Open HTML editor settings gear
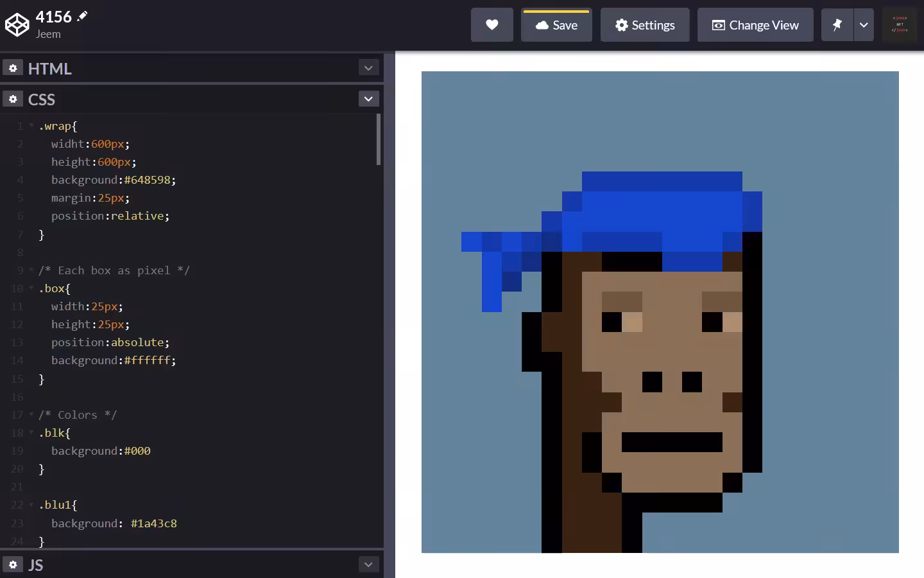Image resolution: width=924 pixels, height=578 pixels. click(13, 68)
